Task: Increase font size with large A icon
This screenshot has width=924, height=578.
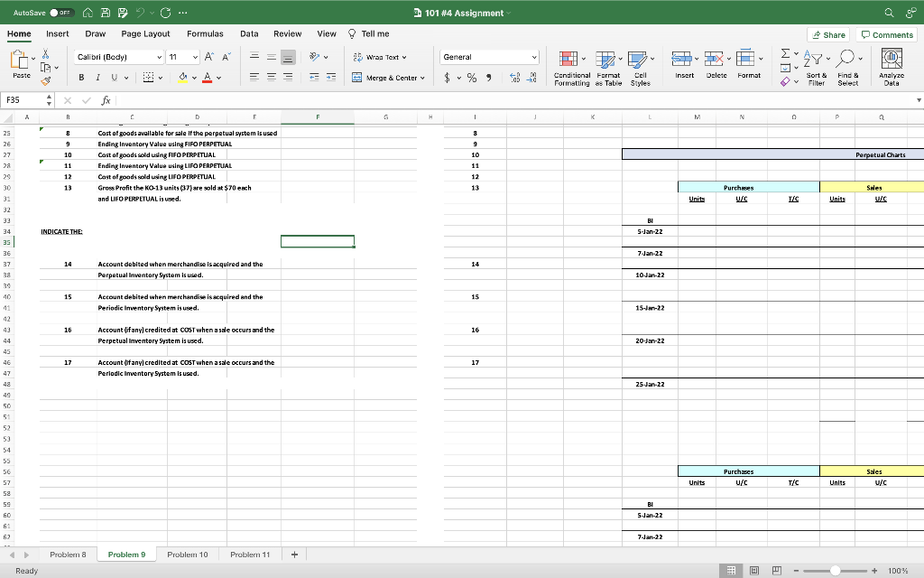Action: [208, 57]
